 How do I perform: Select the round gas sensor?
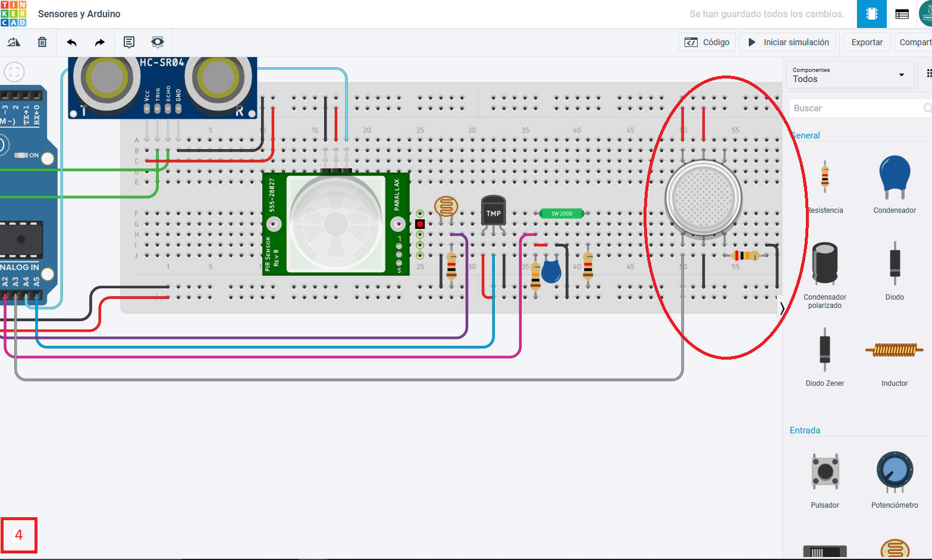[704, 198]
